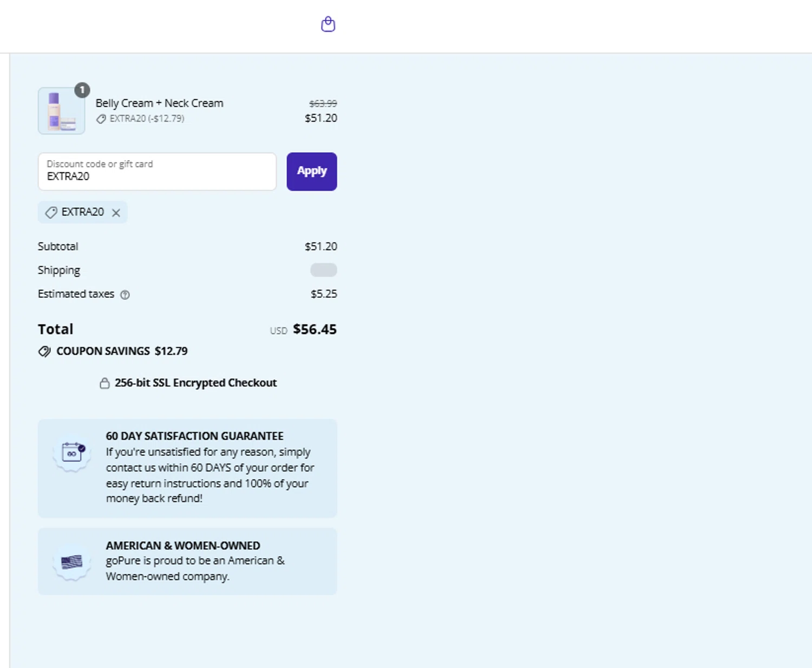Click the Shipping label
Image resolution: width=812 pixels, height=668 pixels.
click(59, 270)
